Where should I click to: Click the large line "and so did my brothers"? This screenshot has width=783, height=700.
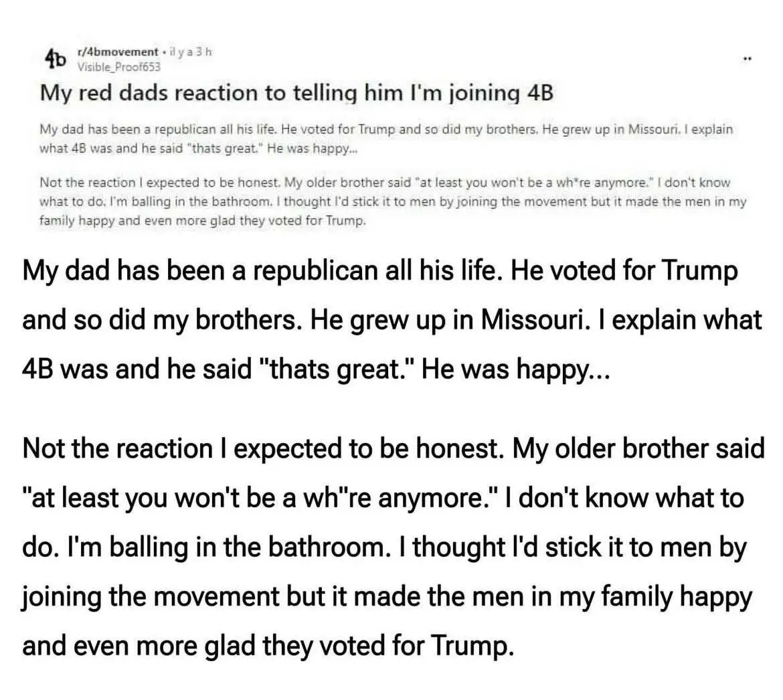click(x=391, y=320)
